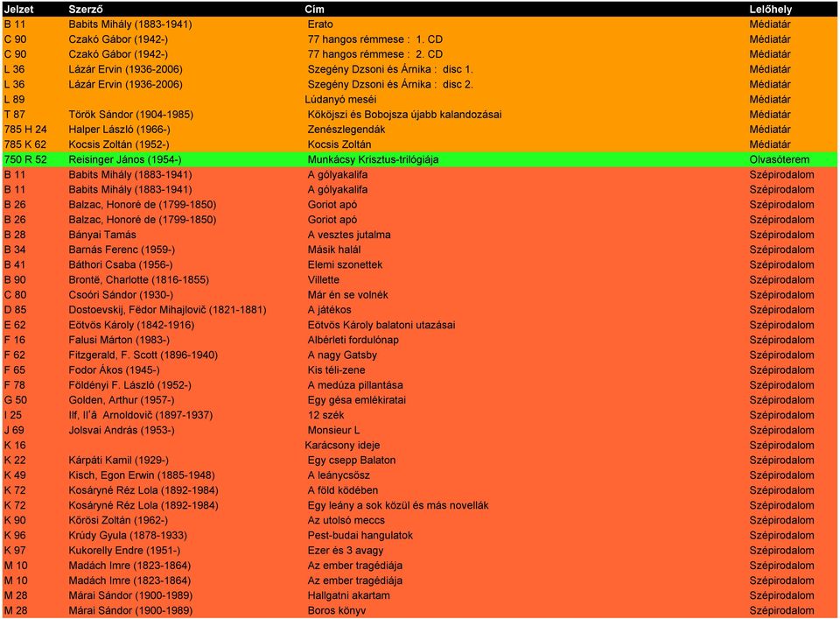Select Szegény Dzsoni és Árnika : disc 2.
Screen dimensions: 840x619
click(390, 84)
